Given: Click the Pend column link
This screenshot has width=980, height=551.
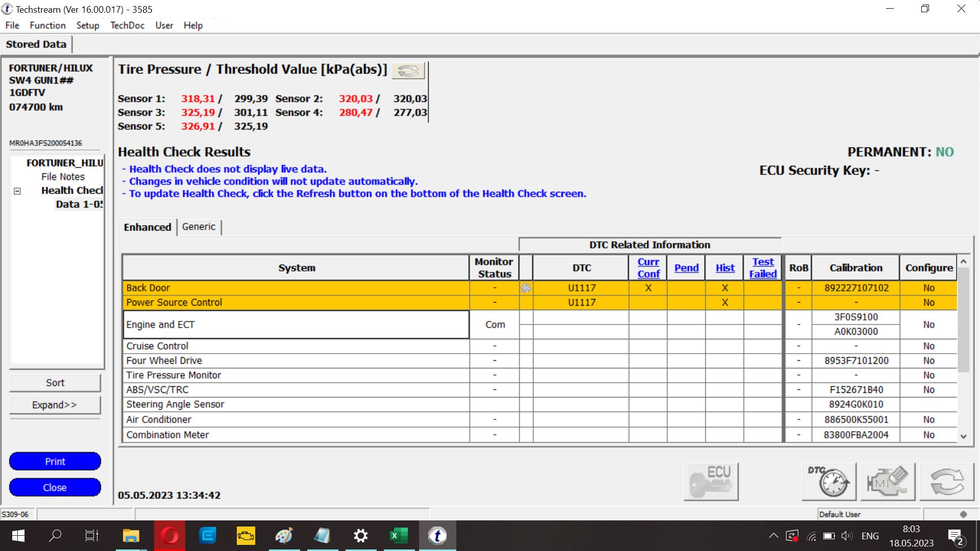Looking at the screenshot, I should click(687, 268).
